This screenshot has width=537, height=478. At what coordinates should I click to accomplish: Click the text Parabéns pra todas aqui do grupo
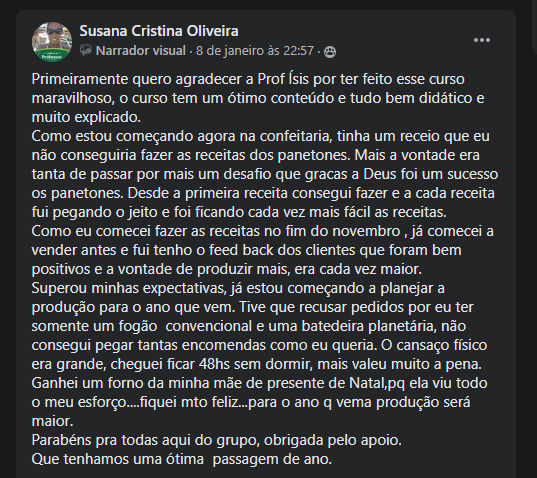144,440
